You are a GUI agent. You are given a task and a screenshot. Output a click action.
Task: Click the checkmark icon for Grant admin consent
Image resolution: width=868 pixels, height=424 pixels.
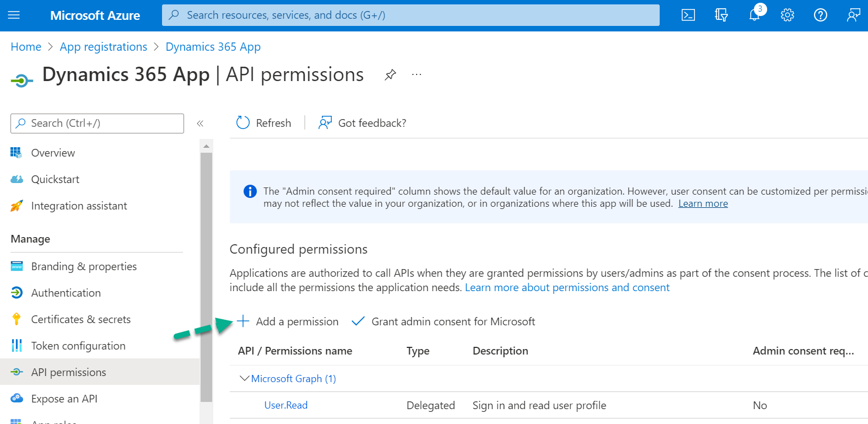click(x=358, y=321)
